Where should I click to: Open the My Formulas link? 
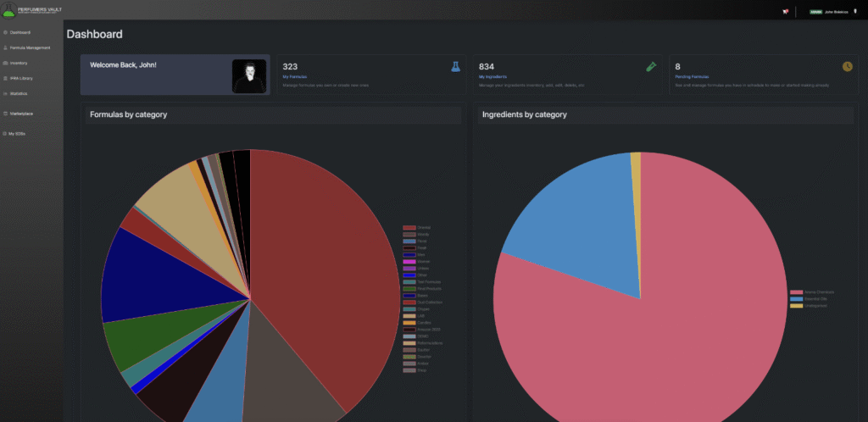[294, 77]
